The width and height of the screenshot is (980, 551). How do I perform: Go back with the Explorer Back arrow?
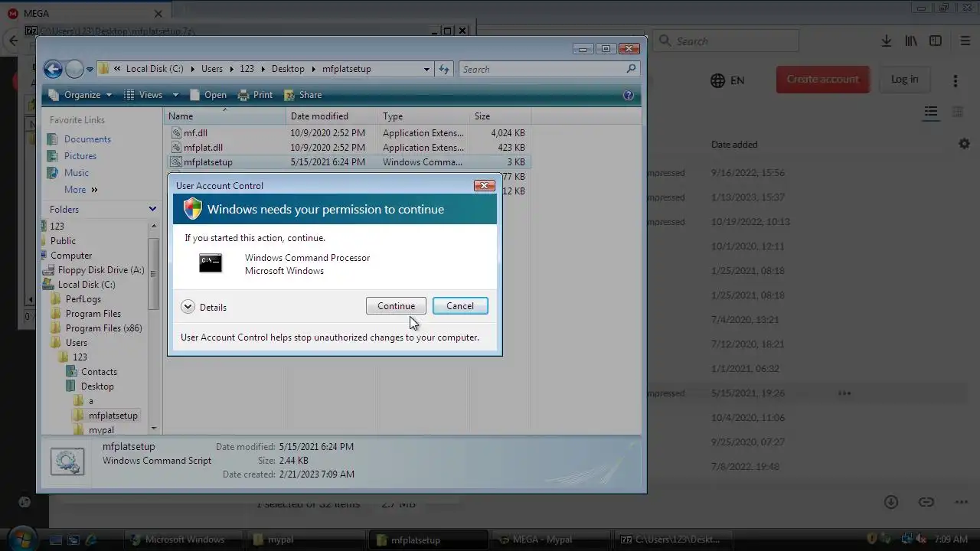tap(53, 69)
